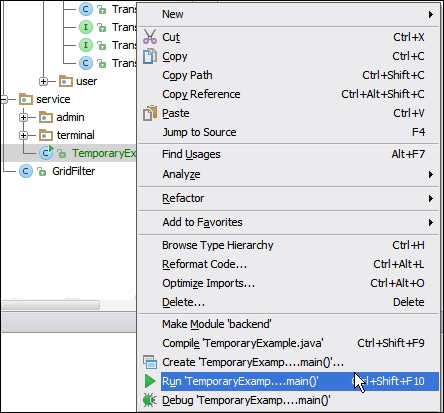Select the GridFilter class icon
Image resolution: width=444 pixels, height=413 pixels.
coord(26,171)
